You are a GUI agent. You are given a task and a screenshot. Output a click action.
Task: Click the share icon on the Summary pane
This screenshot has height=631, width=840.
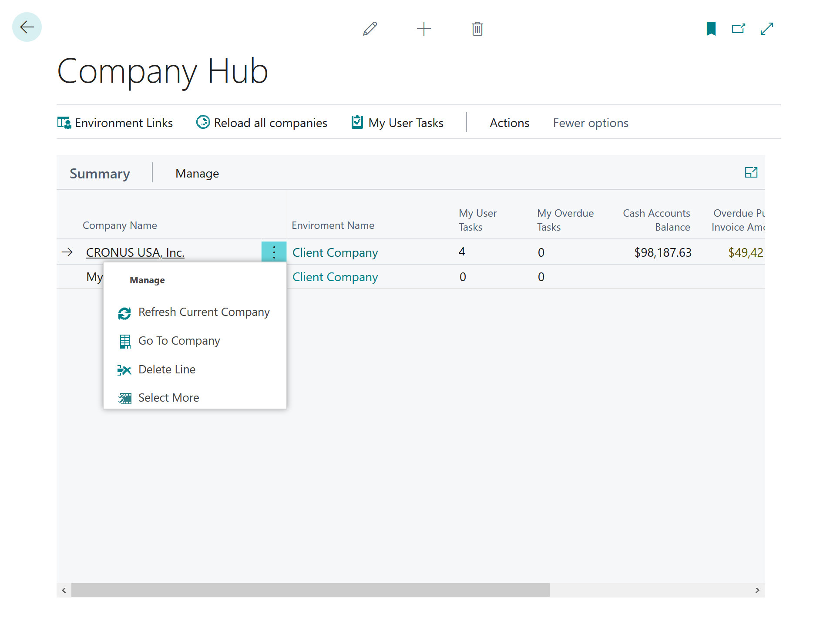(x=752, y=172)
